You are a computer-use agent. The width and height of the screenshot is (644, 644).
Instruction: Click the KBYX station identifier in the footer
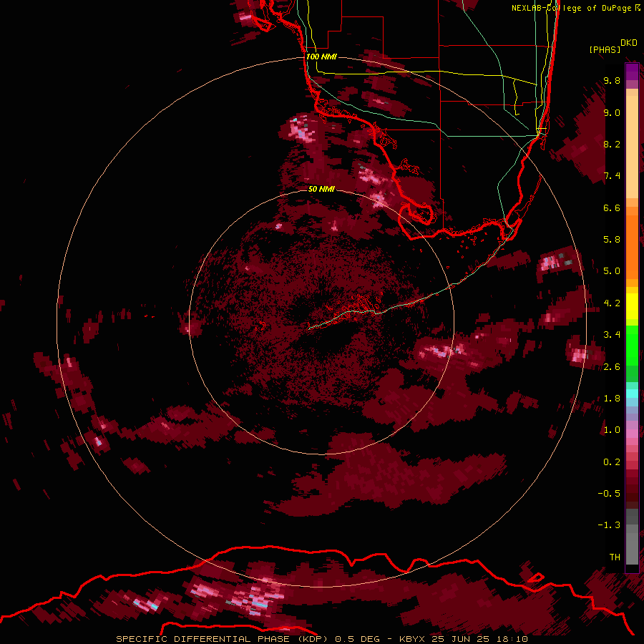[413, 639]
